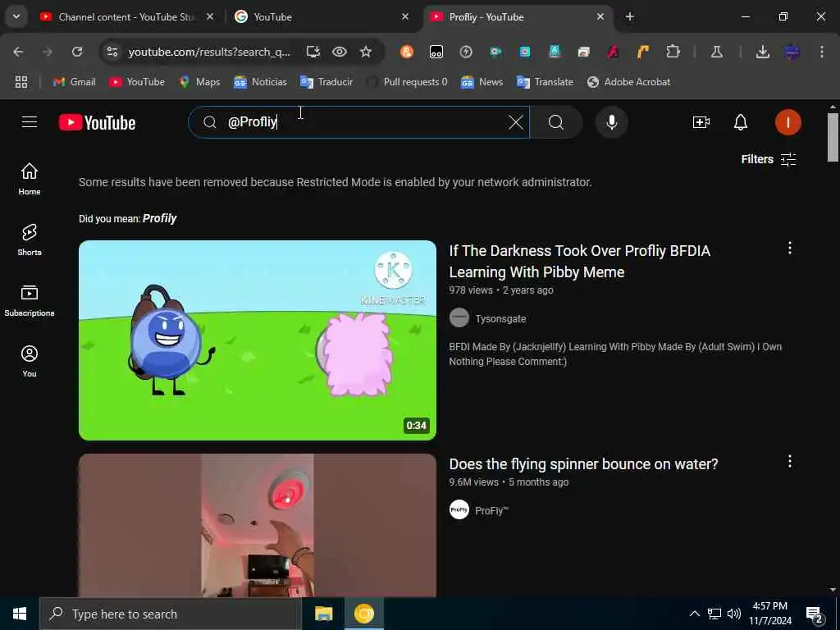Open the Adobe Acrobat bookmark
The height and width of the screenshot is (630, 840).
pos(629,82)
